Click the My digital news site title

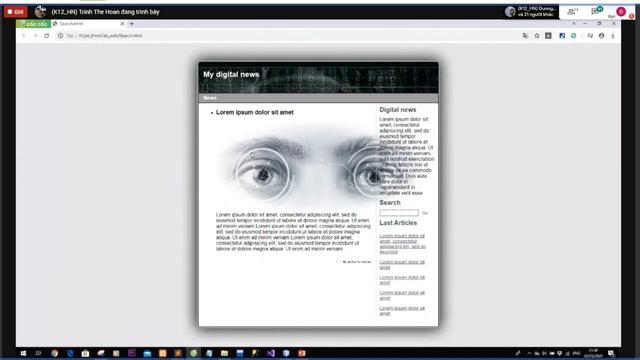click(x=231, y=74)
